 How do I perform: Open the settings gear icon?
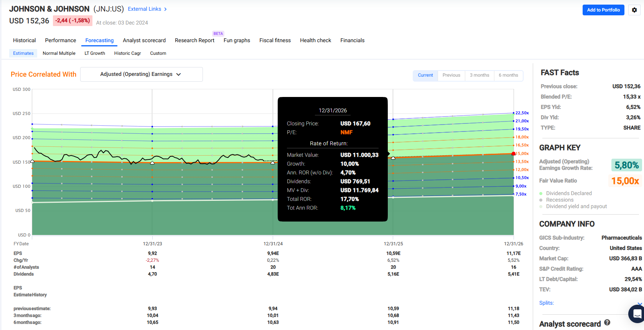634,10
